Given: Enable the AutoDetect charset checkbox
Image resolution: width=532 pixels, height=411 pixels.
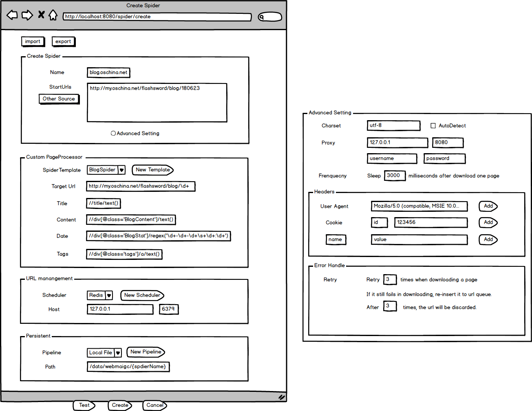Looking at the screenshot, I should click(433, 125).
